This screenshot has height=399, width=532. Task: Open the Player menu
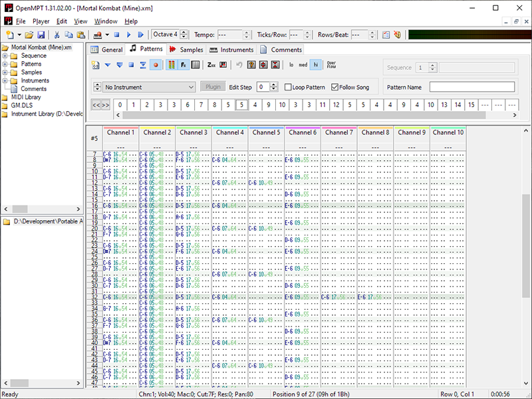click(43, 21)
